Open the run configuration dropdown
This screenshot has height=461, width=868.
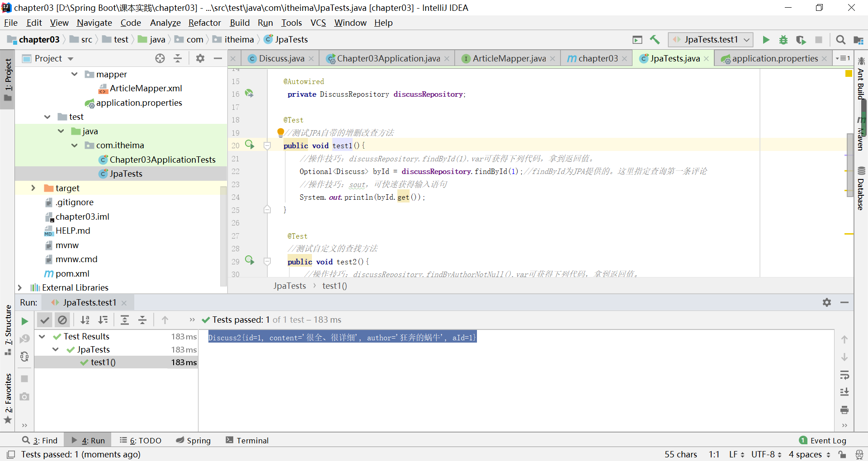pyautogui.click(x=745, y=40)
